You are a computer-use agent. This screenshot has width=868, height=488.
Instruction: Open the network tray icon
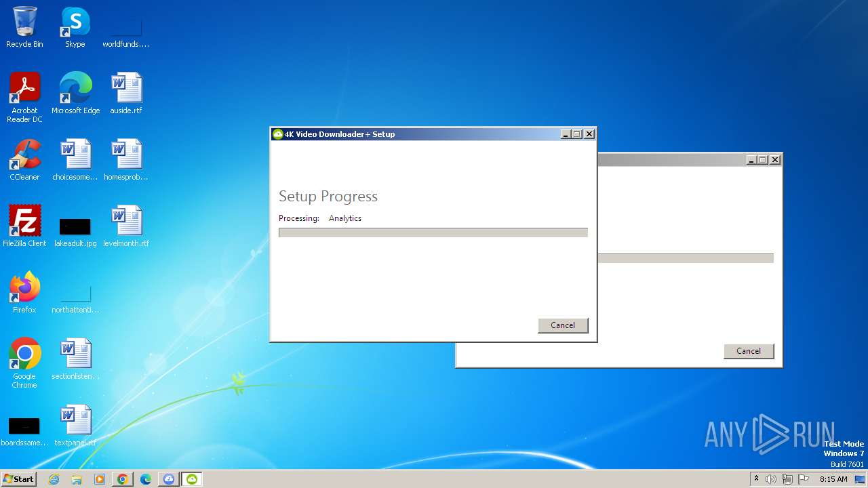click(x=787, y=479)
